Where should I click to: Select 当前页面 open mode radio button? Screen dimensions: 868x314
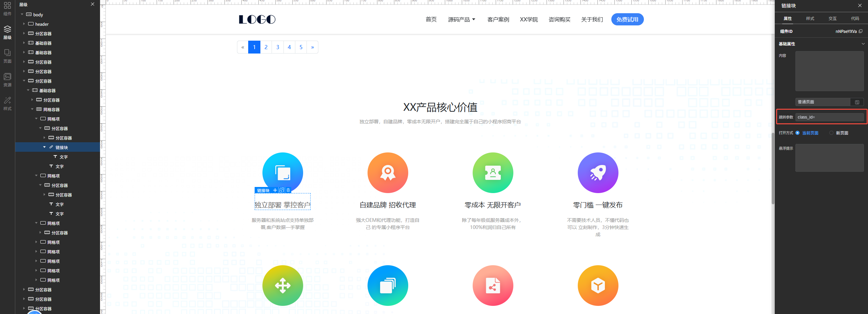(797, 133)
